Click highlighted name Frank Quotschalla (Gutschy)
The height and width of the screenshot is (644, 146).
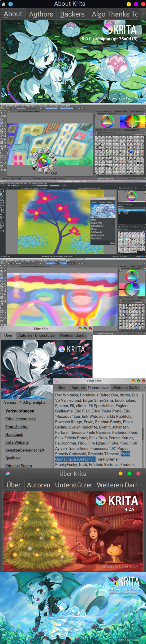pos(93,456)
